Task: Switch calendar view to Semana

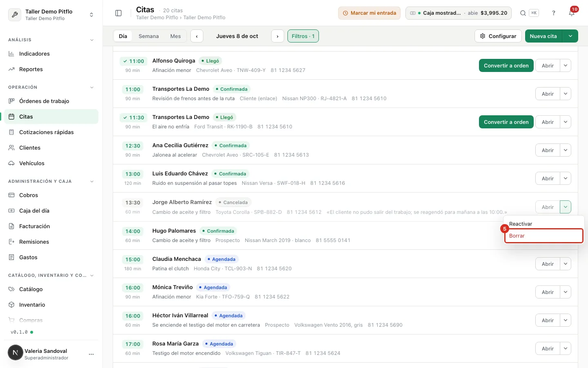Action: click(x=149, y=36)
